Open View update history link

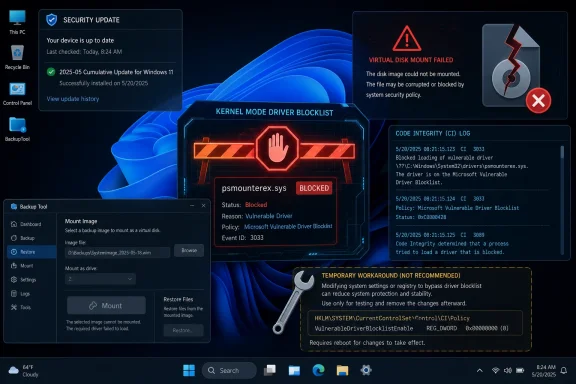coord(73,99)
